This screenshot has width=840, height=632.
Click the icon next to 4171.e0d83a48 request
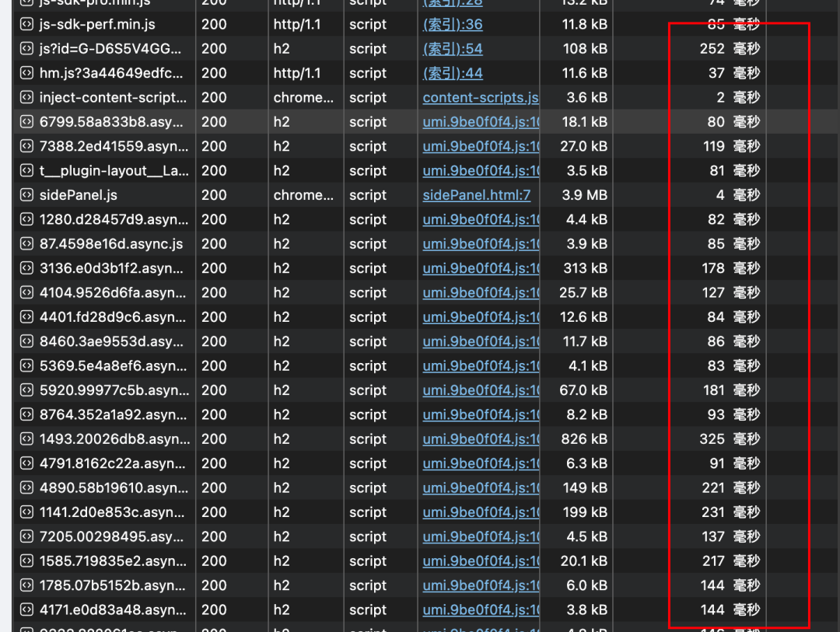point(26,609)
